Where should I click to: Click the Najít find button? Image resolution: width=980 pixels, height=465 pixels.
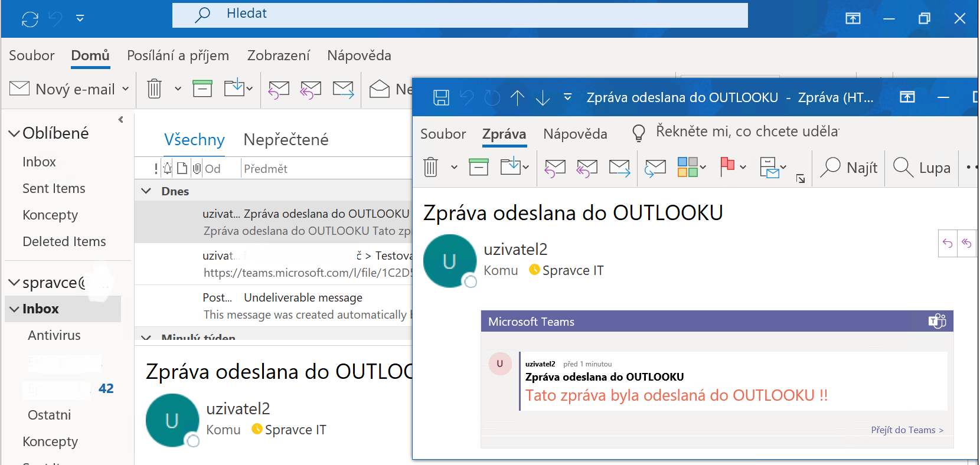(x=850, y=168)
